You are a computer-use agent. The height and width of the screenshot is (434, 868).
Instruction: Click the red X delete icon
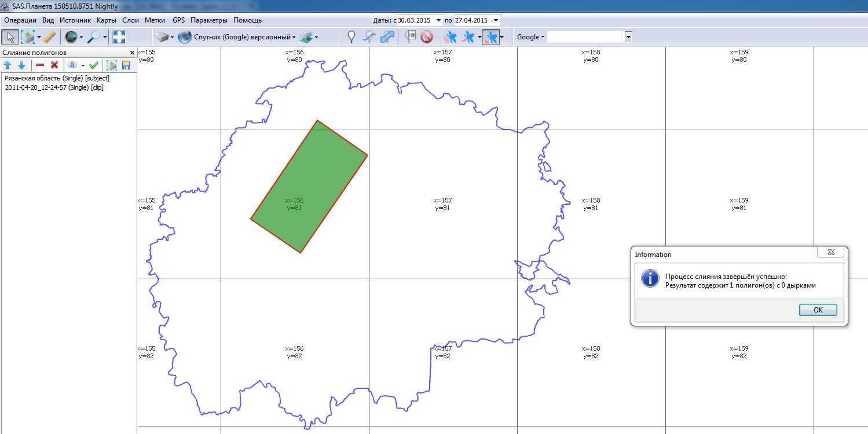tap(54, 65)
